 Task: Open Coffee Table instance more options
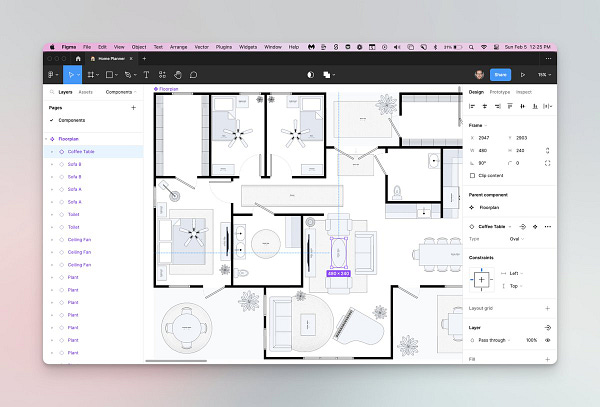pos(548,227)
